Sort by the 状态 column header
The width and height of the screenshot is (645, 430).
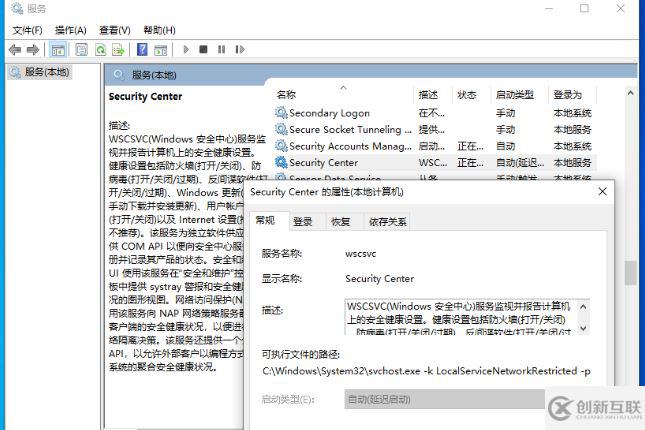click(471, 95)
